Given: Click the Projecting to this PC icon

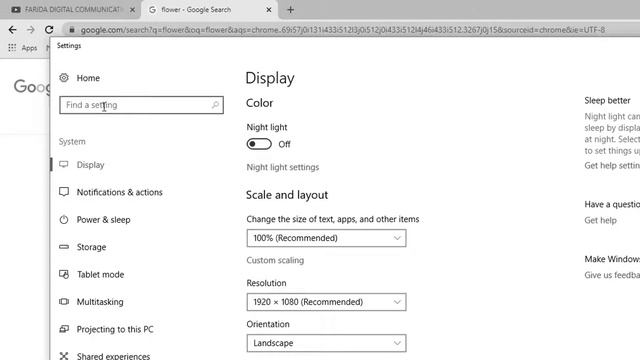Looking at the screenshot, I should [x=64, y=329].
